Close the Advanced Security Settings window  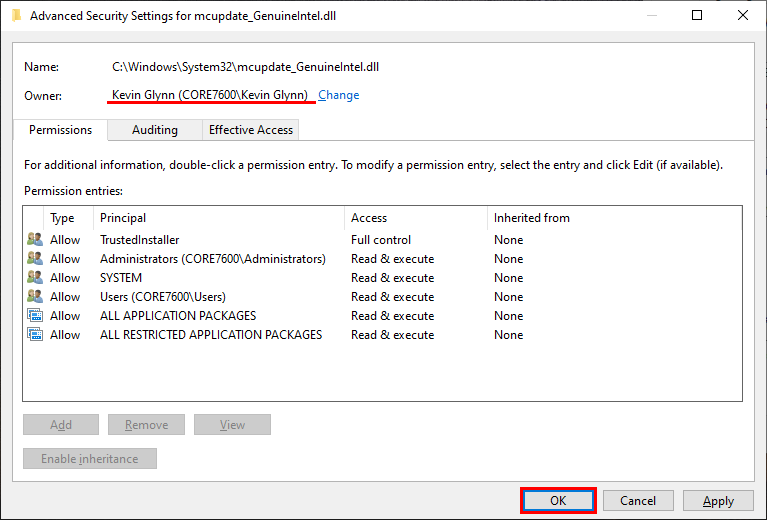[x=743, y=15]
